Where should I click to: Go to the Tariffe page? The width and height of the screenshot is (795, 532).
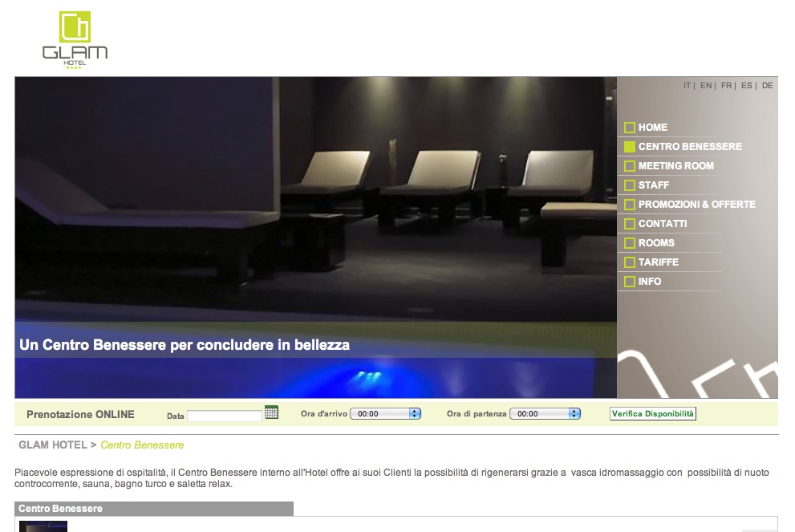tap(658, 262)
